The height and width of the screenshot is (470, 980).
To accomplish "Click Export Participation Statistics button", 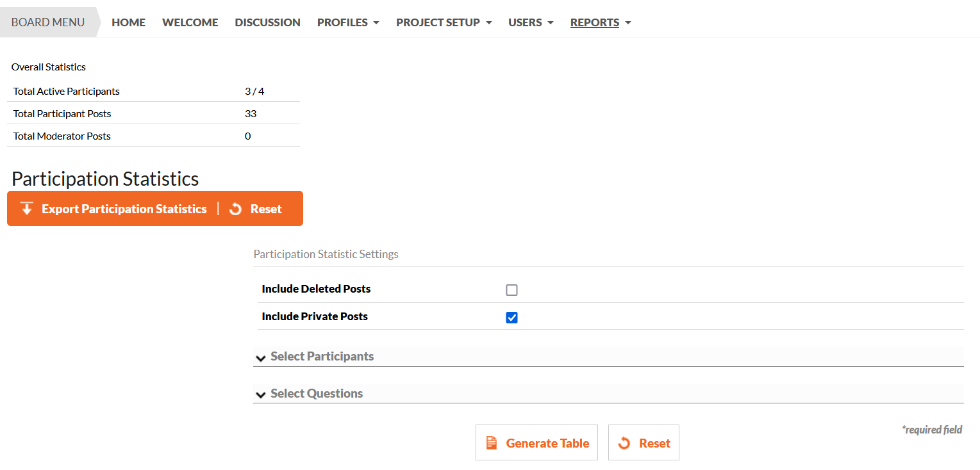I will (114, 209).
